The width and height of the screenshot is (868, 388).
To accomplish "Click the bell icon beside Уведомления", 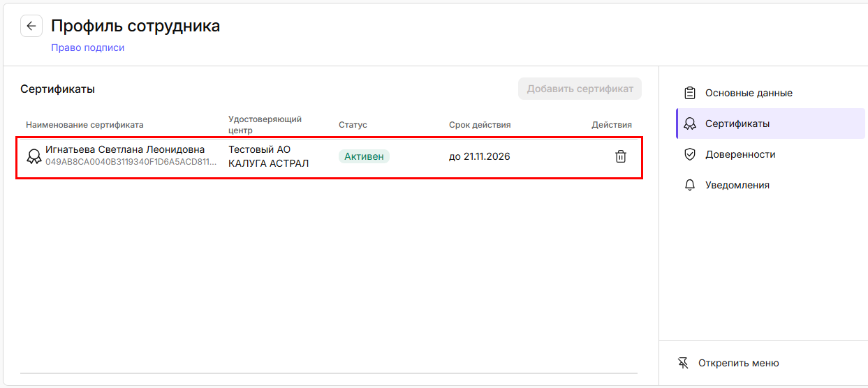I will pos(690,185).
